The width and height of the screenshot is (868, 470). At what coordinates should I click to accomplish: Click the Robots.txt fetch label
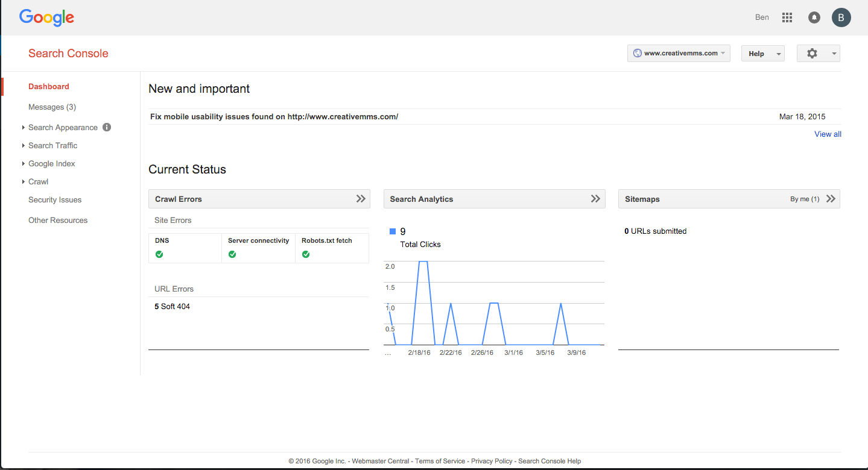click(x=327, y=240)
